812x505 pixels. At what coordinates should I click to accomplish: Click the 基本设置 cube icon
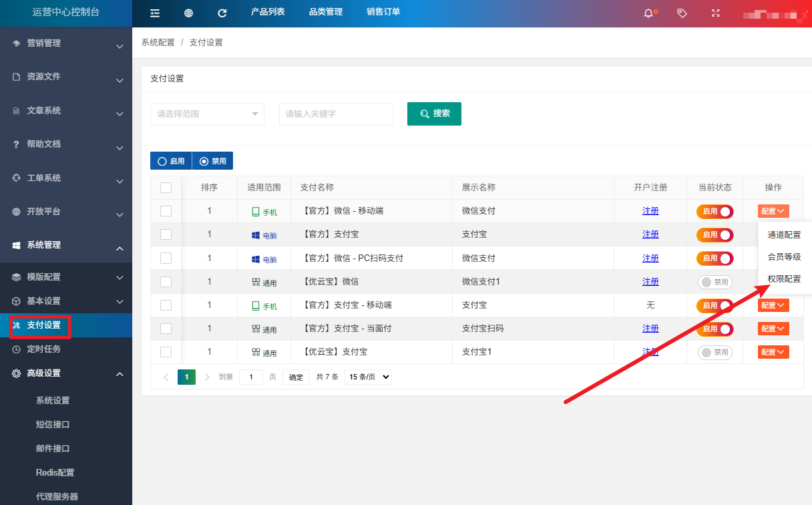[x=16, y=301]
